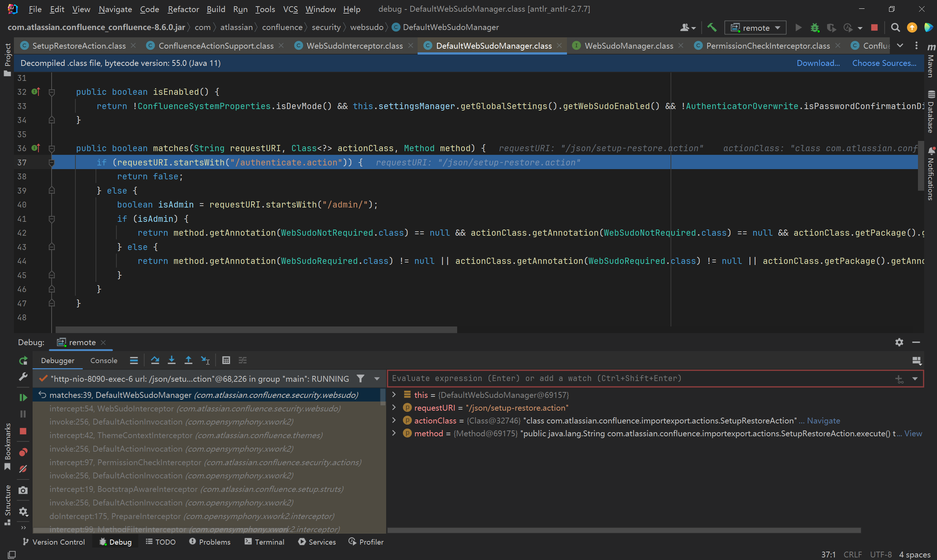The height and width of the screenshot is (560, 937).
Task: Hide Debug tool window minus icon
Action: pos(916,342)
